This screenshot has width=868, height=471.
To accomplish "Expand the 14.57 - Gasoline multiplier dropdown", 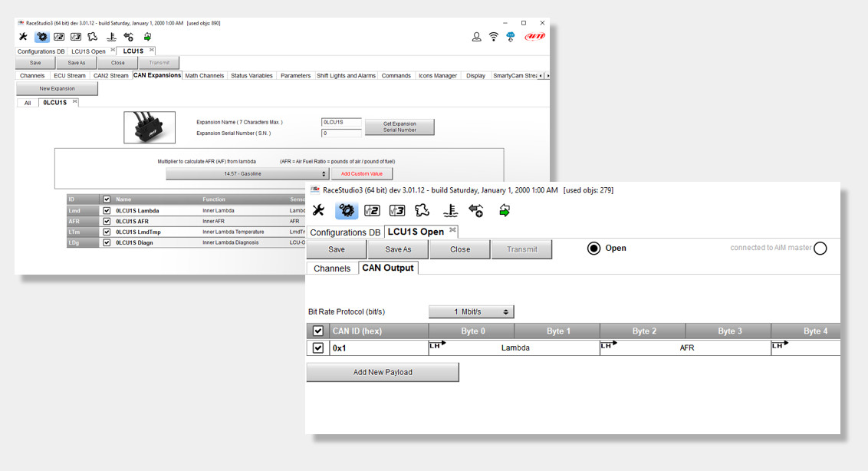I will point(248,174).
